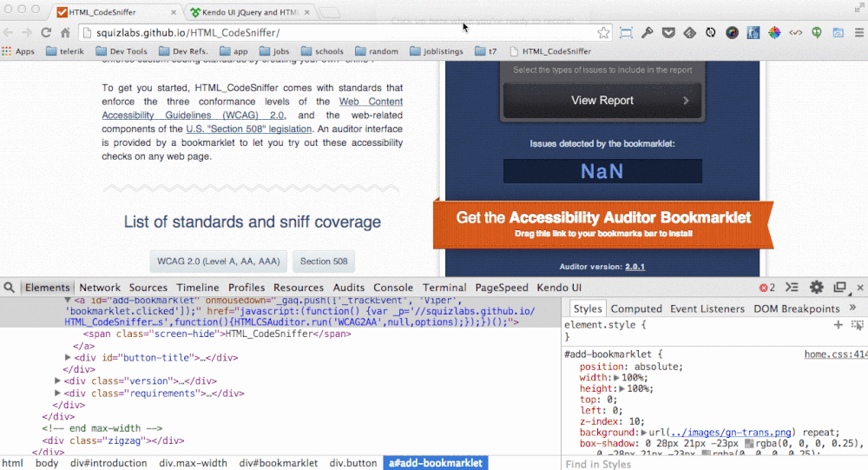Click Get the Accessibility Auditor Bookmarklet banner

(603, 224)
